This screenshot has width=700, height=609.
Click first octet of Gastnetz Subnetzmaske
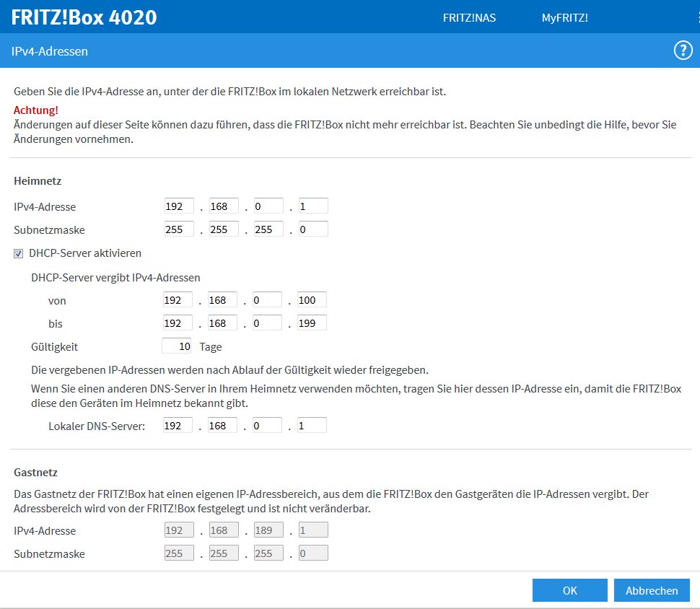179,553
